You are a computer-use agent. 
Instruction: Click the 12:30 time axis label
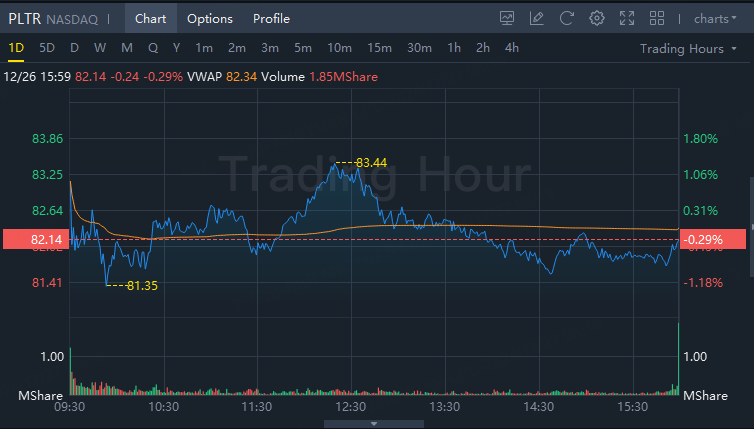[351, 407]
